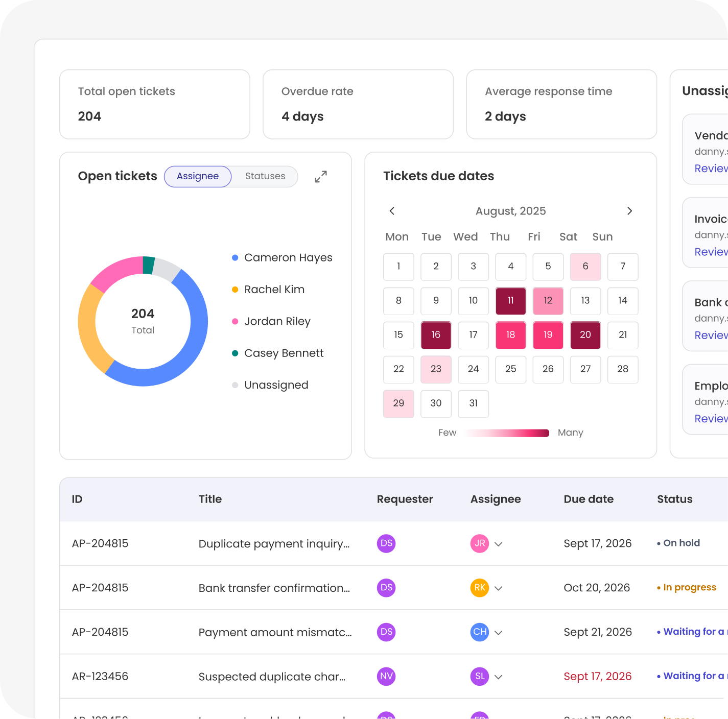
Task: Expand the Open tickets chart to fullscreen
Action: tap(321, 177)
